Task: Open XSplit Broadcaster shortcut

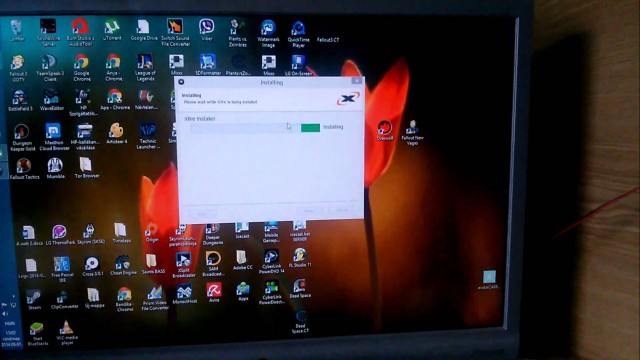Action: (x=184, y=265)
